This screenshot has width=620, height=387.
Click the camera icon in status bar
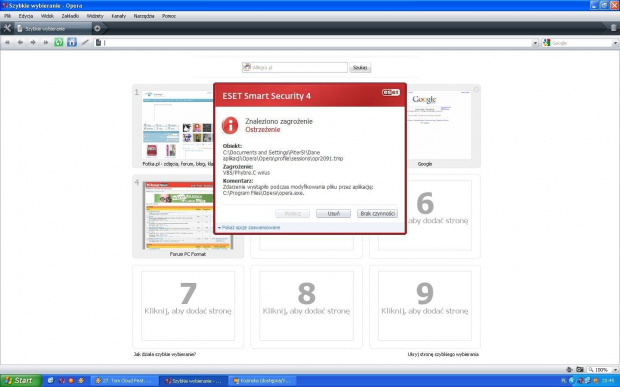580,370
